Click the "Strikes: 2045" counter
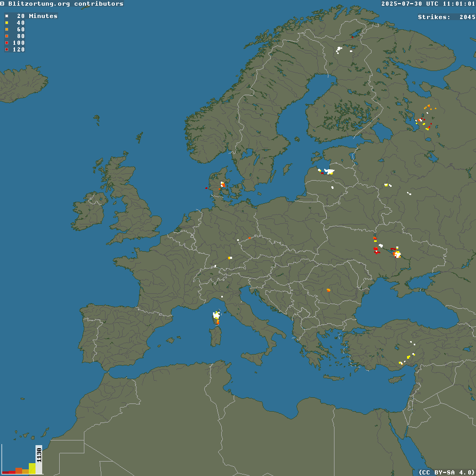This screenshot has width=476, height=476. (x=447, y=17)
